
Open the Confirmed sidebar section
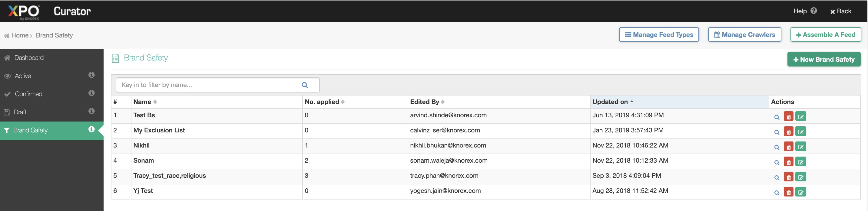[28, 94]
